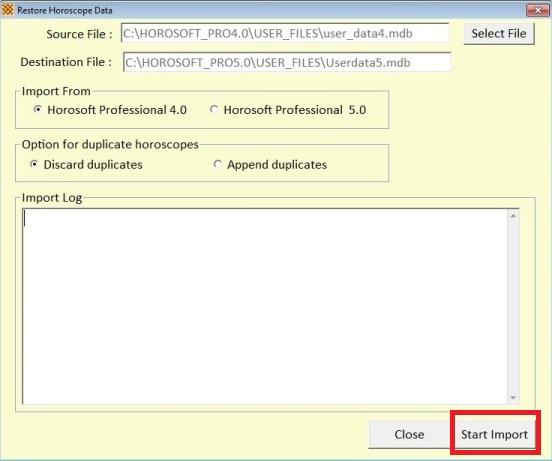Viewport: 552px width, 461px height.
Task: Click the Import Log scroll up arrow
Action: coord(513,216)
